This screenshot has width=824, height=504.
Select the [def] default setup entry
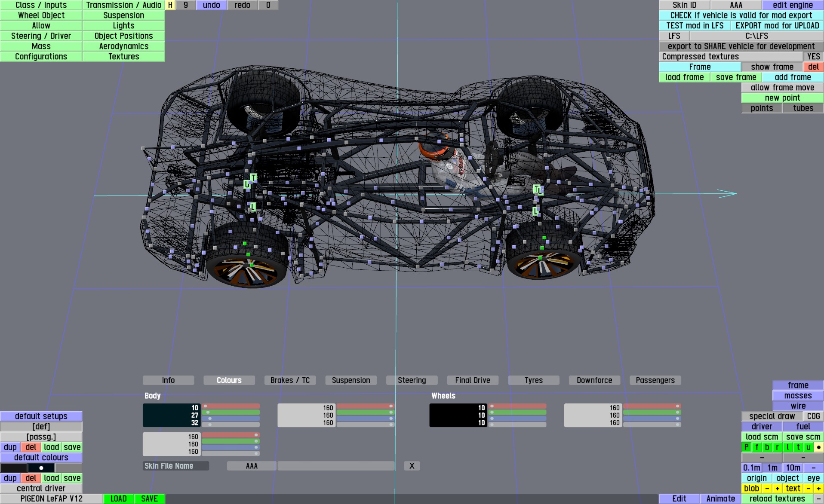point(41,427)
